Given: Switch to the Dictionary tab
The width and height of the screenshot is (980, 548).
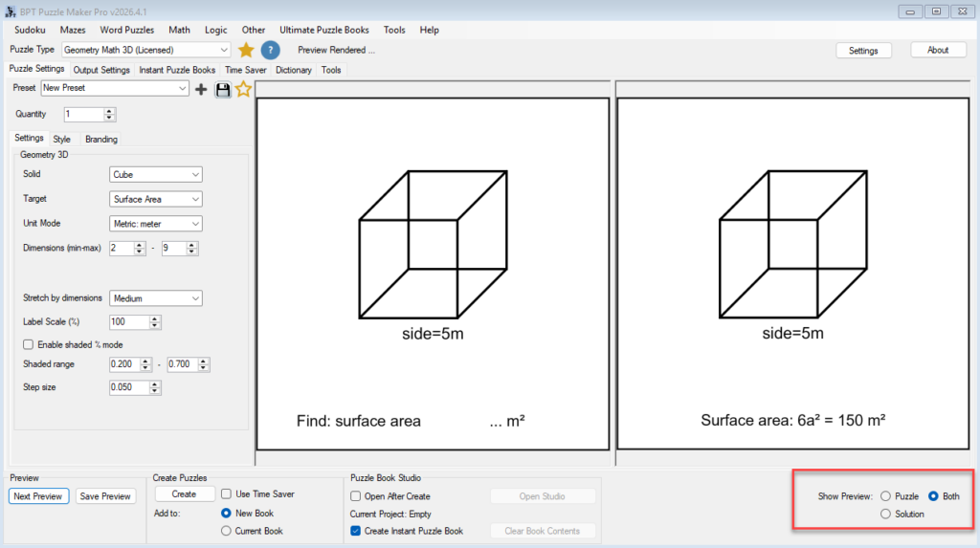Looking at the screenshot, I should coord(294,70).
